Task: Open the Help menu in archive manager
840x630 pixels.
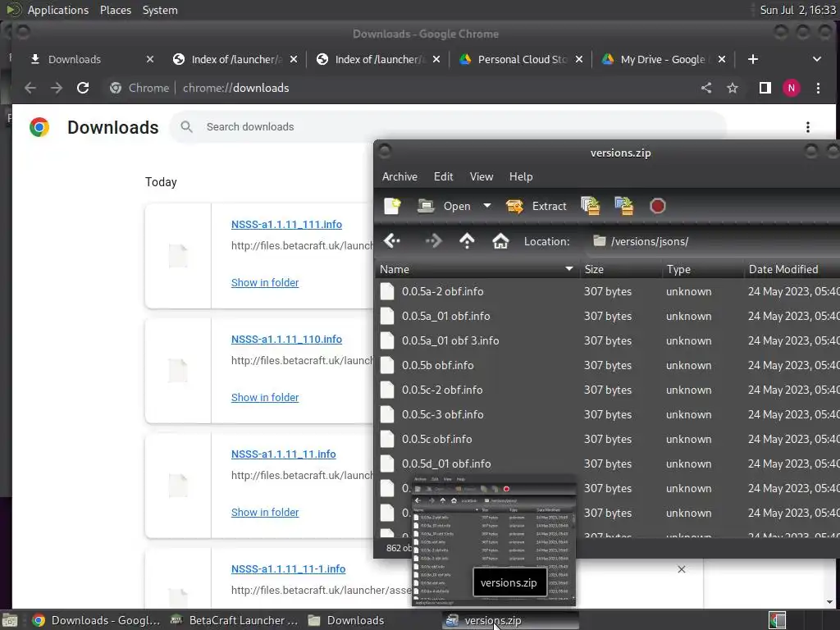Action: pos(521,177)
